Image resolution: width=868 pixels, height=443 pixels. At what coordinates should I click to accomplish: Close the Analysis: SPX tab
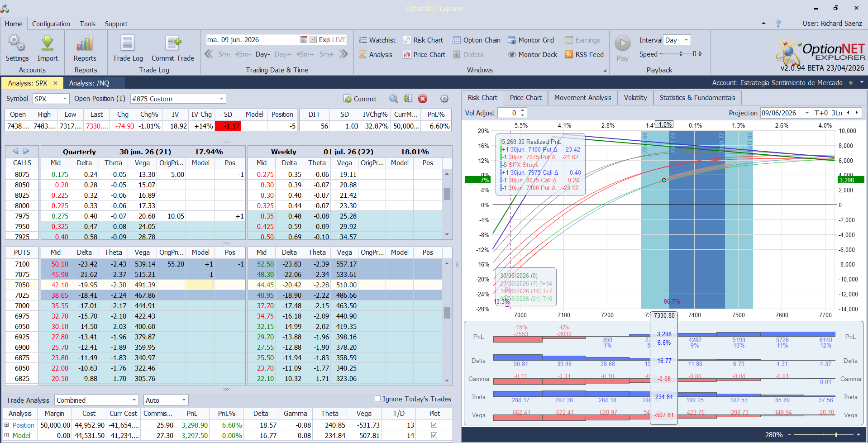55,83
